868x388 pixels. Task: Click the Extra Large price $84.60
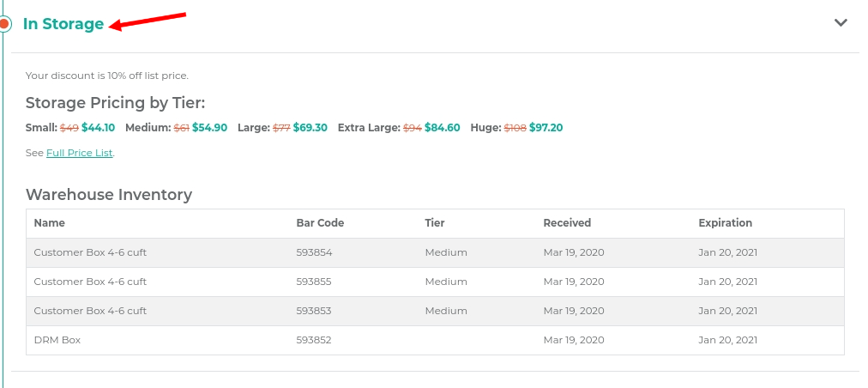coord(443,128)
